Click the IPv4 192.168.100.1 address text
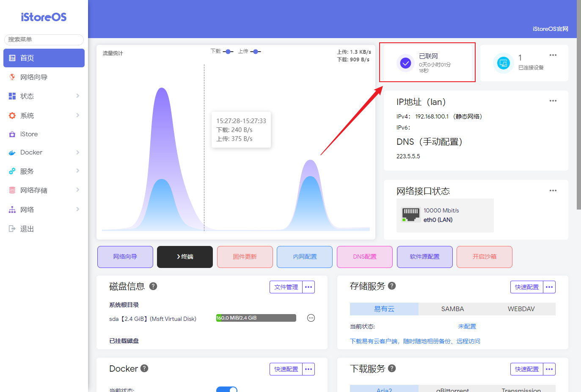The image size is (581, 392). pyautogui.click(x=432, y=116)
